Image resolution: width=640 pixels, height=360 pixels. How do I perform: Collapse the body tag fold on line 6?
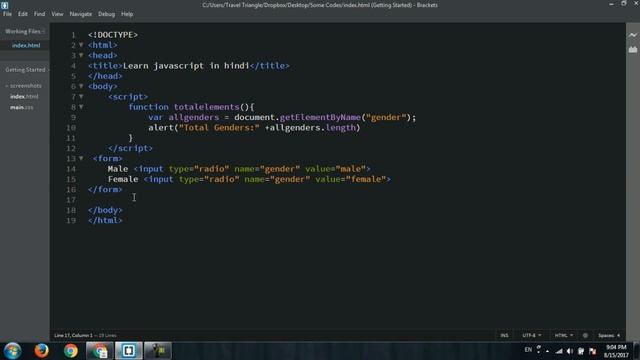tap(81, 86)
